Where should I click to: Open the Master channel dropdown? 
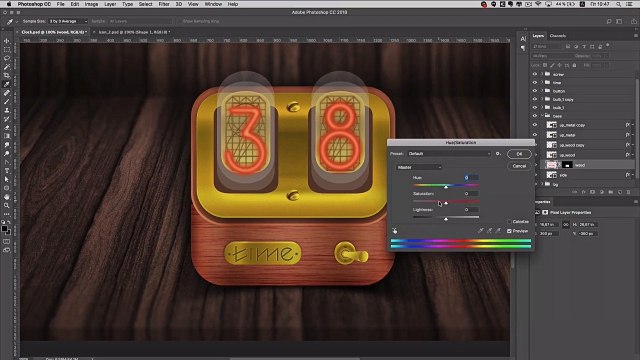[419, 167]
